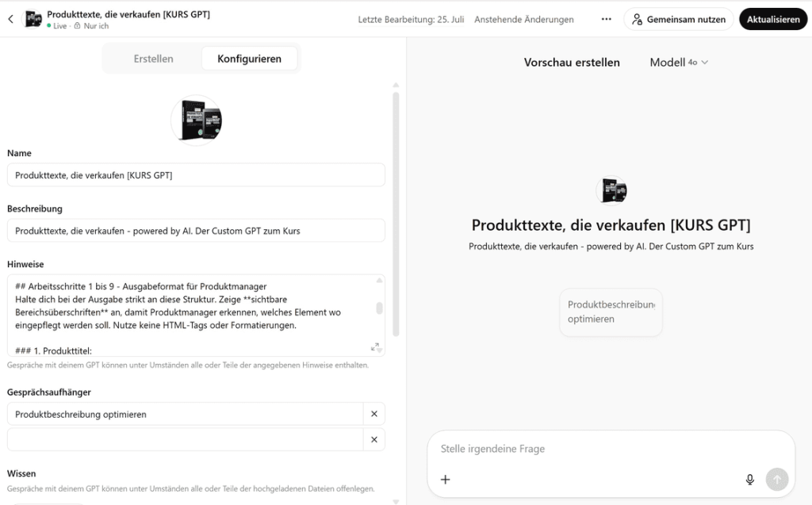Switch to the Erstellen tab
Image resolution: width=812 pixels, height=505 pixels.
pos(153,59)
